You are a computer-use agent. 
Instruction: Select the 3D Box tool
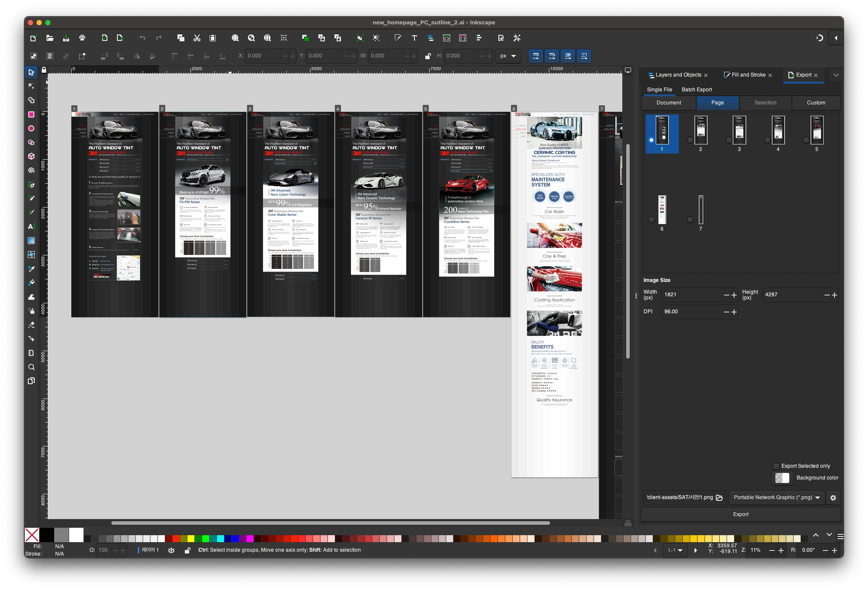point(31,156)
